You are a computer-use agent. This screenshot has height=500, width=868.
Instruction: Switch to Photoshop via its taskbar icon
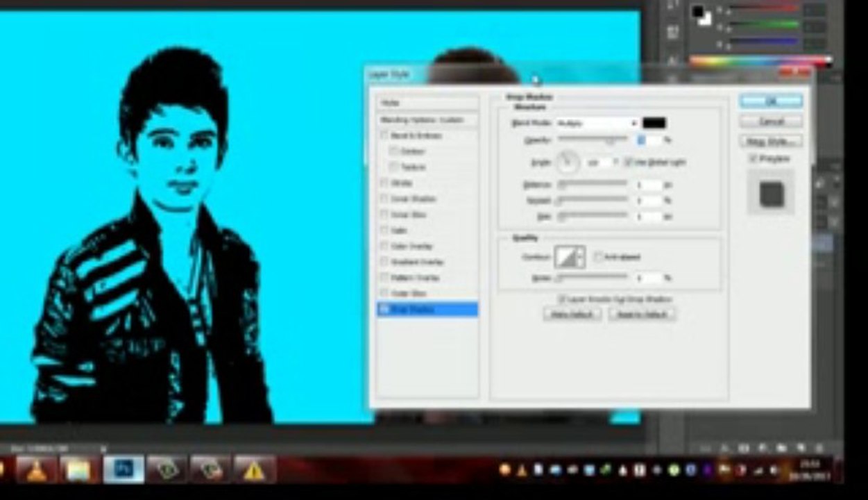pos(124,470)
